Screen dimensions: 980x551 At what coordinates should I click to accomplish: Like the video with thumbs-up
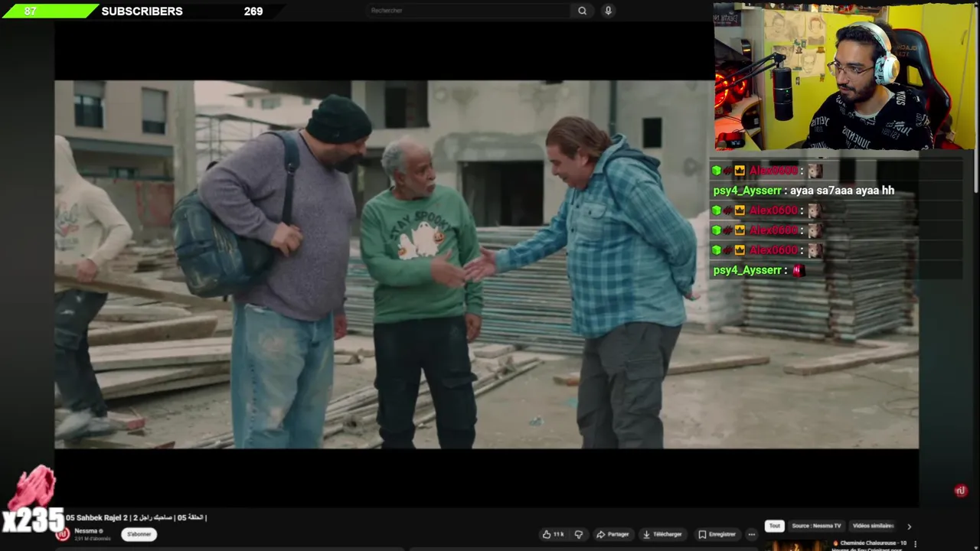tap(553, 534)
